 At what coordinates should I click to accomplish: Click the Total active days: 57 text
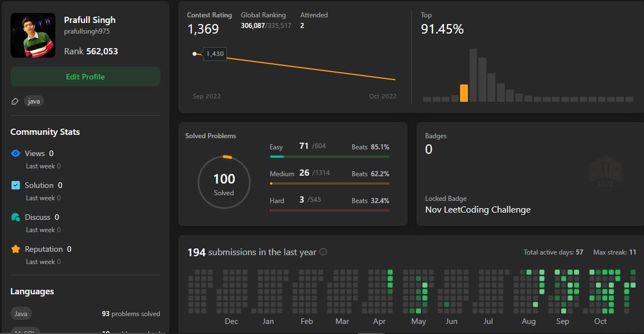[x=553, y=252]
